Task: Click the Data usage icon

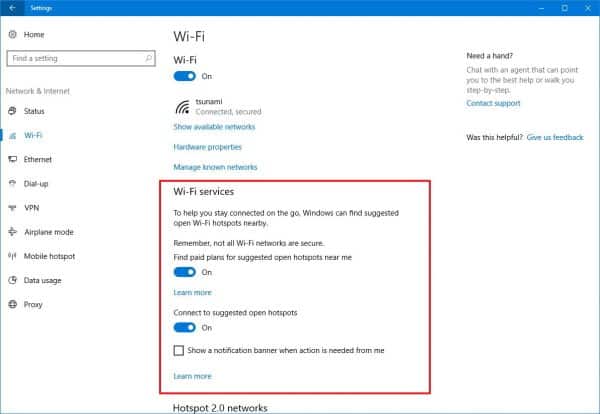Action: [x=12, y=281]
